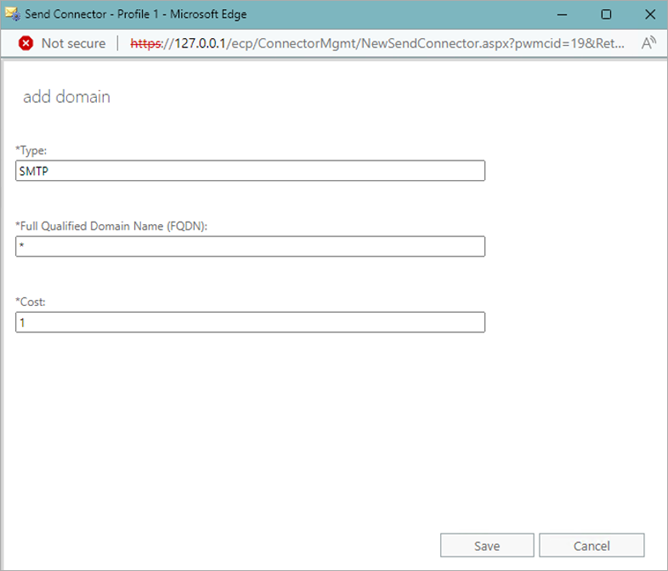Focus the Type field containing SMTP
Viewport: 668px width, 571px height.
tap(250, 171)
